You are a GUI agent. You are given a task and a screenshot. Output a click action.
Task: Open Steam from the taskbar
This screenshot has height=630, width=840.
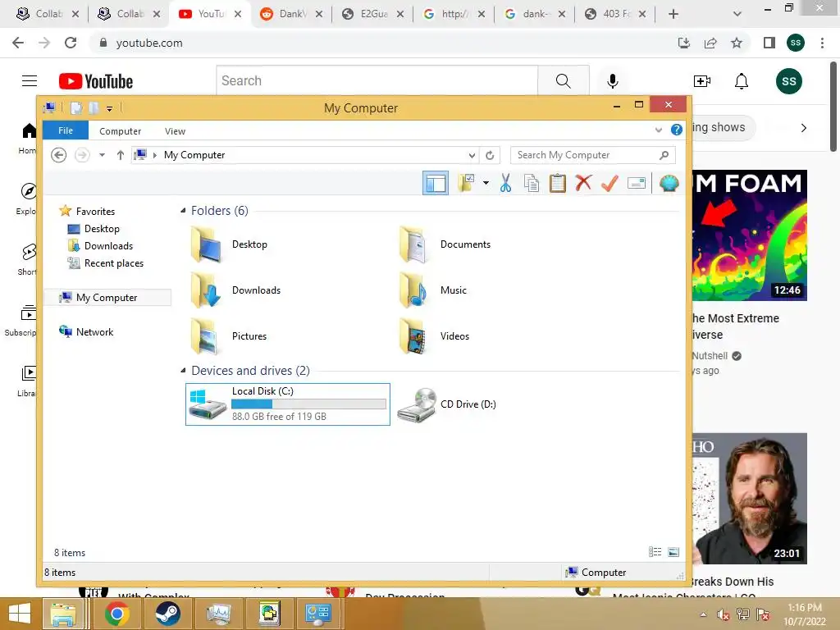(167, 614)
